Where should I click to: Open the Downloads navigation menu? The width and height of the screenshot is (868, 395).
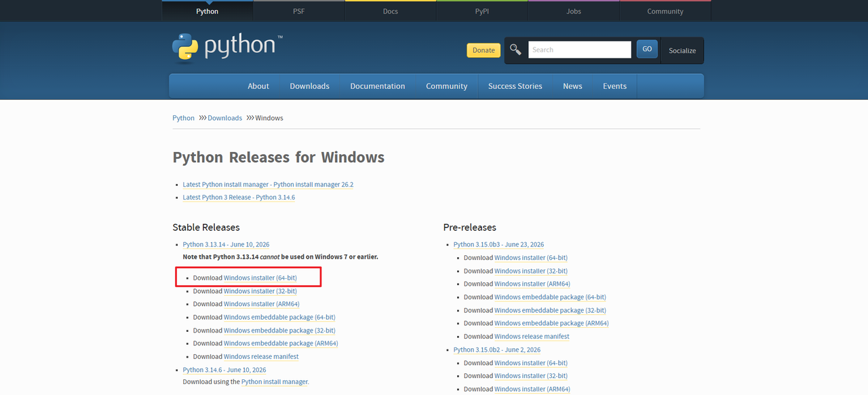309,86
